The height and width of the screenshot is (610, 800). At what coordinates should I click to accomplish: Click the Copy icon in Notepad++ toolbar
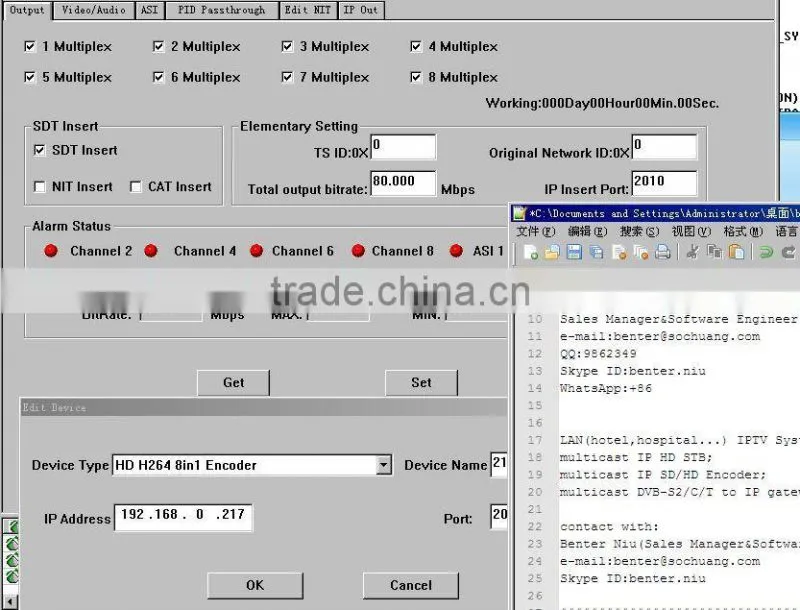(714, 252)
